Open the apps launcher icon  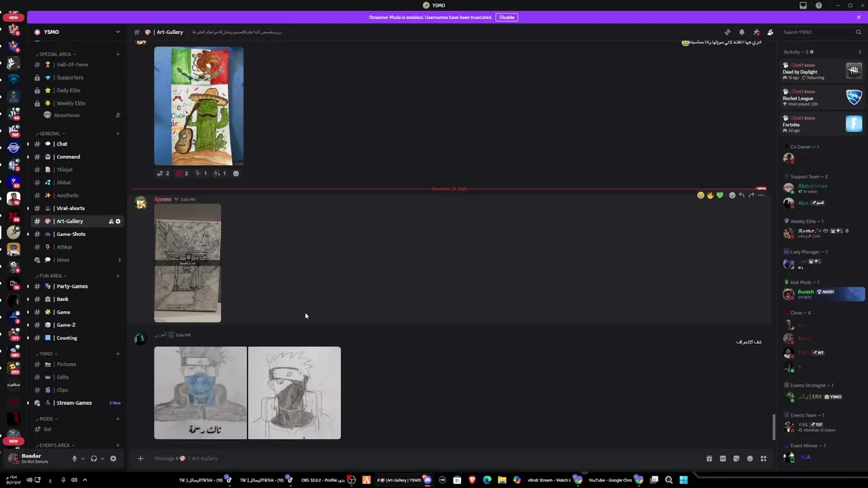pos(764,459)
